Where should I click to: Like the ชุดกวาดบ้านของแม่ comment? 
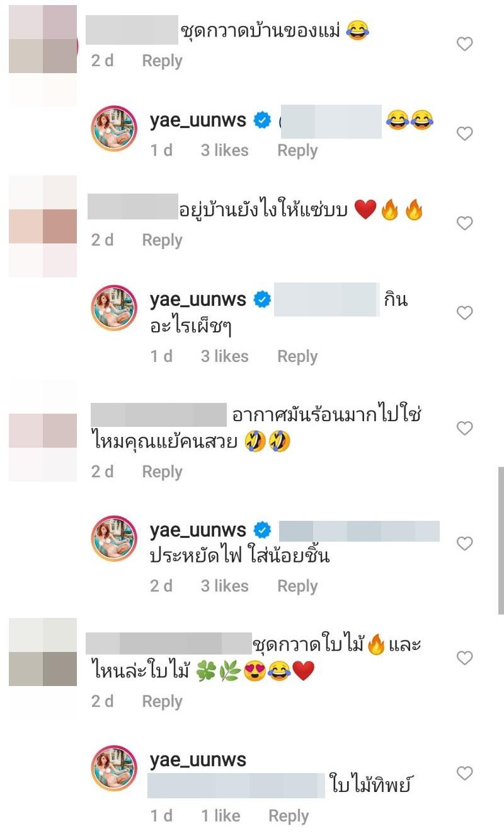click(464, 44)
